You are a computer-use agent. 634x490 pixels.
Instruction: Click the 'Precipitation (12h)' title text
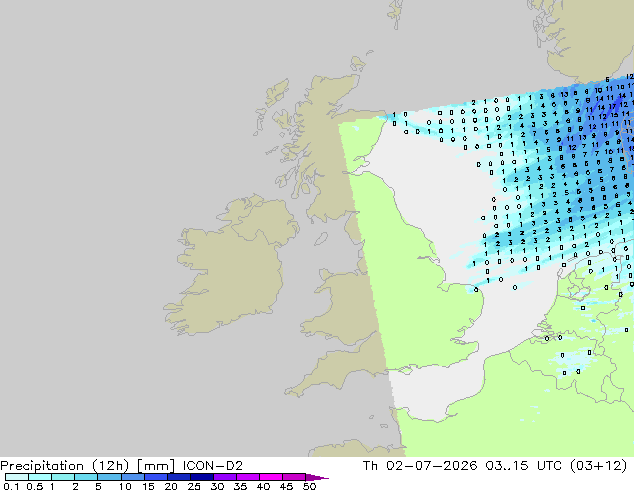click(x=65, y=466)
